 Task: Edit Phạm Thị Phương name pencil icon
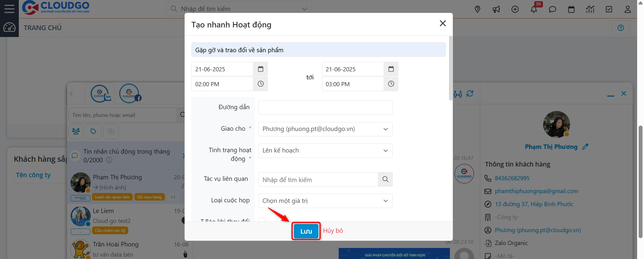pos(585,147)
